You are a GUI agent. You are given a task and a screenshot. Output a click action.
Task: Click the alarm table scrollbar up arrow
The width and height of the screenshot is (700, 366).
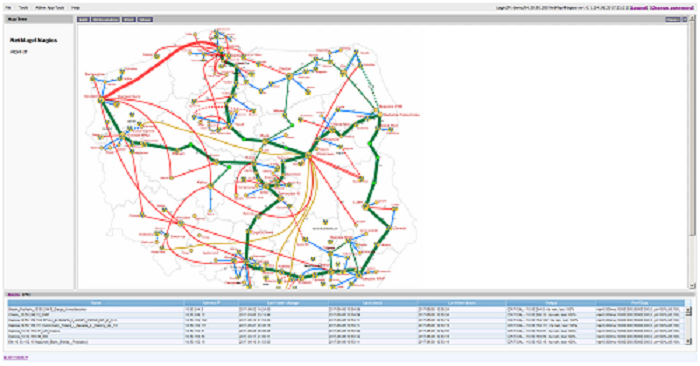688,309
